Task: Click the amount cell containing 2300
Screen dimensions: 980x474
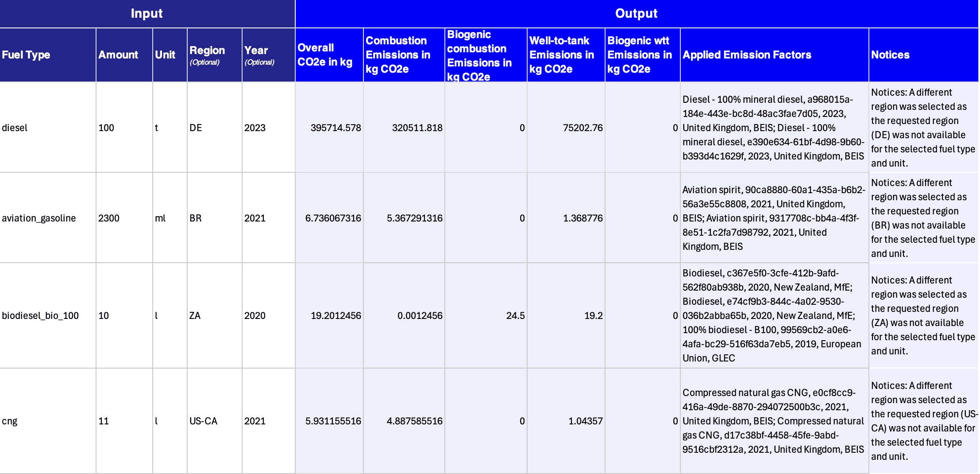Action: pyautogui.click(x=109, y=218)
